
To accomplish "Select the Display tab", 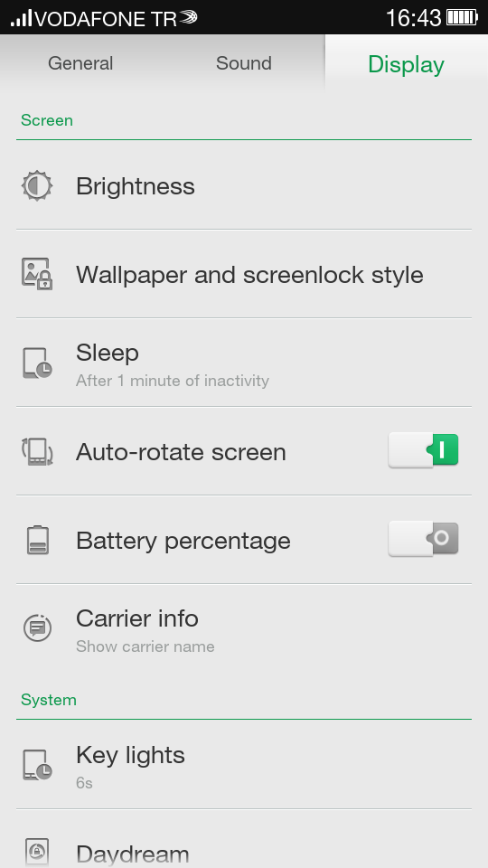I will [406, 63].
